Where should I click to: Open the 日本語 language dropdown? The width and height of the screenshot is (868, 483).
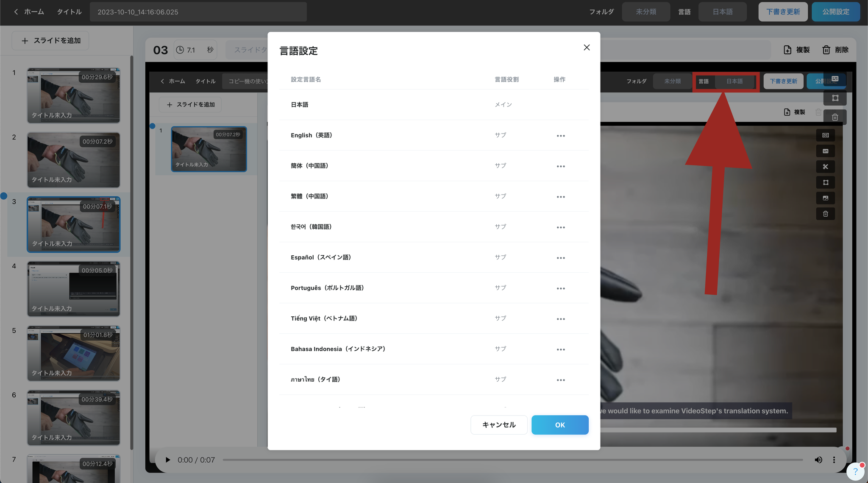[722, 12]
